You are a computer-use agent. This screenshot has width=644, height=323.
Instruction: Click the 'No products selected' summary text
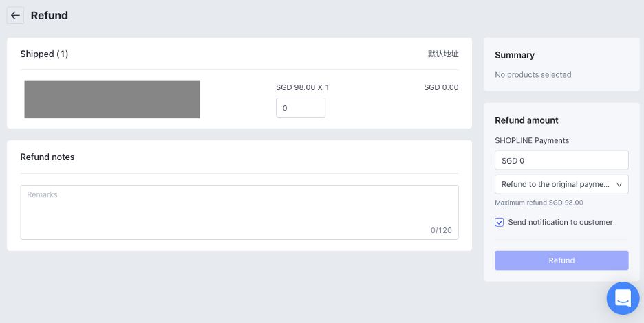click(533, 74)
